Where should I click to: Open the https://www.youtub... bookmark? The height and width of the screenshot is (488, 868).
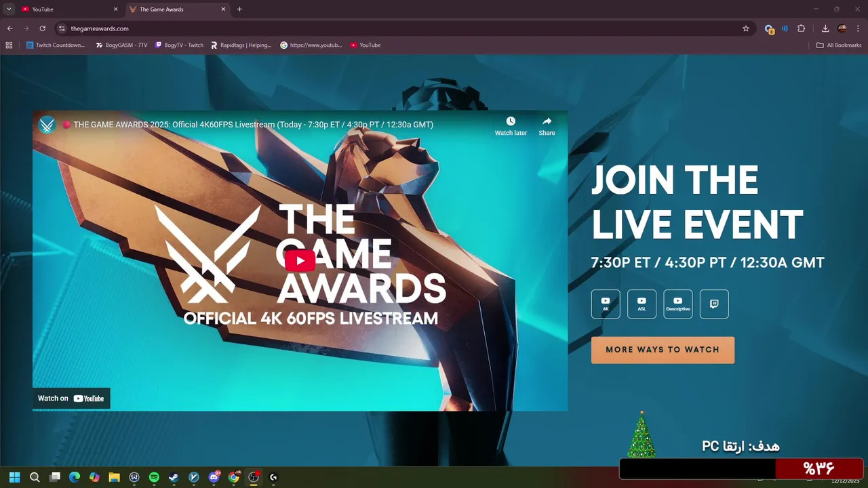pos(311,45)
